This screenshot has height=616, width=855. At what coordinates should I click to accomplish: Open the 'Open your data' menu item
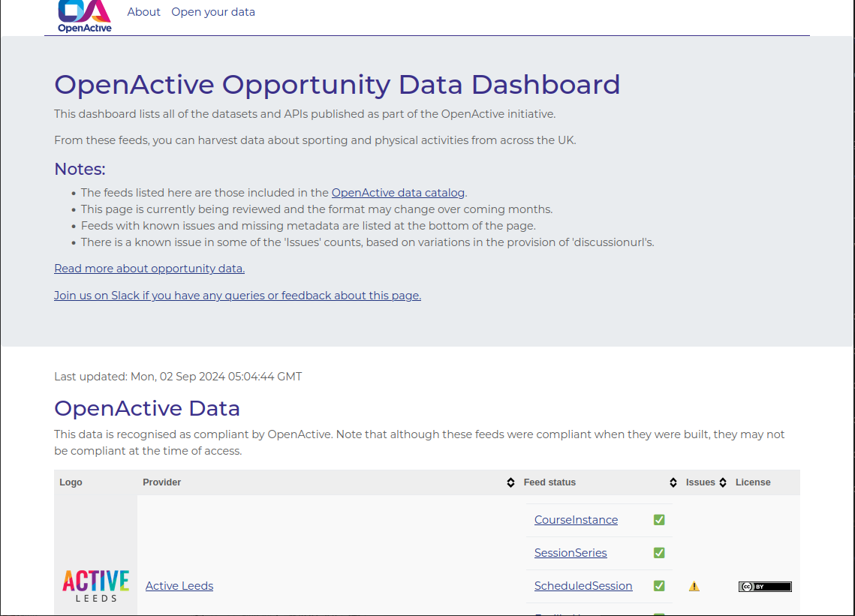[212, 12]
